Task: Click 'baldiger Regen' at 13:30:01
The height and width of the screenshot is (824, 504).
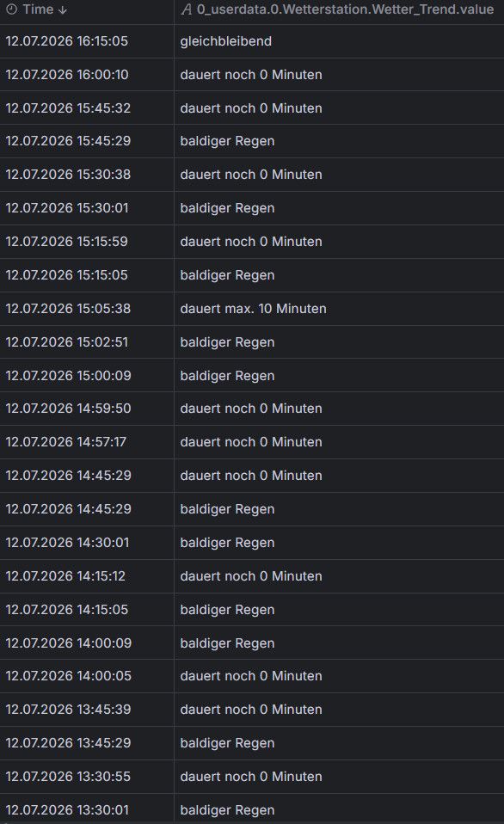Action: [x=339, y=809]
